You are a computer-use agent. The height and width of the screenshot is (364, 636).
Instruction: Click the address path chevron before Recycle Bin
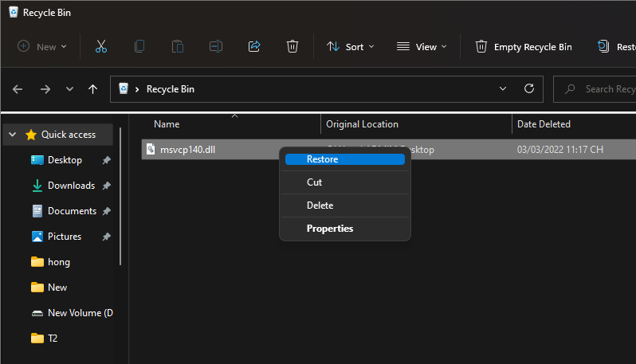[137, 89]
